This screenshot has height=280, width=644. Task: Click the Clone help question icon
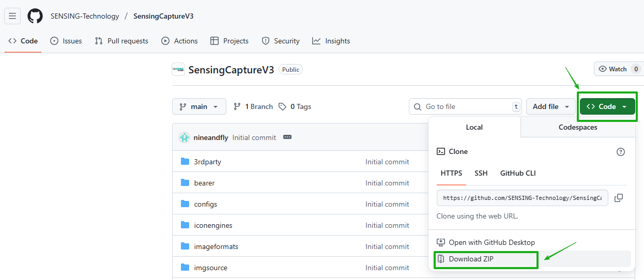(x=621, y=152)
